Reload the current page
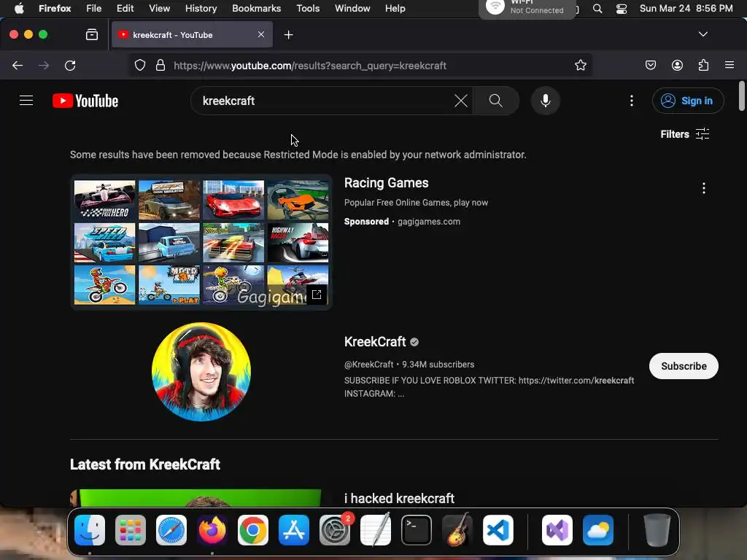Viewport: 747px width, 560px height. (x=70, y=65)
